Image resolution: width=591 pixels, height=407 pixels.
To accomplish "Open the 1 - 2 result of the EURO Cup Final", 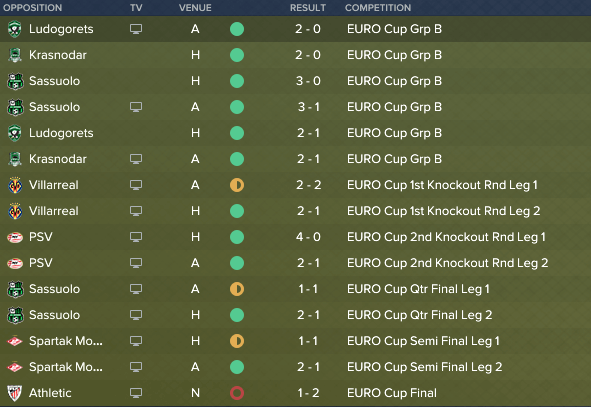I will tap(308, 393).
